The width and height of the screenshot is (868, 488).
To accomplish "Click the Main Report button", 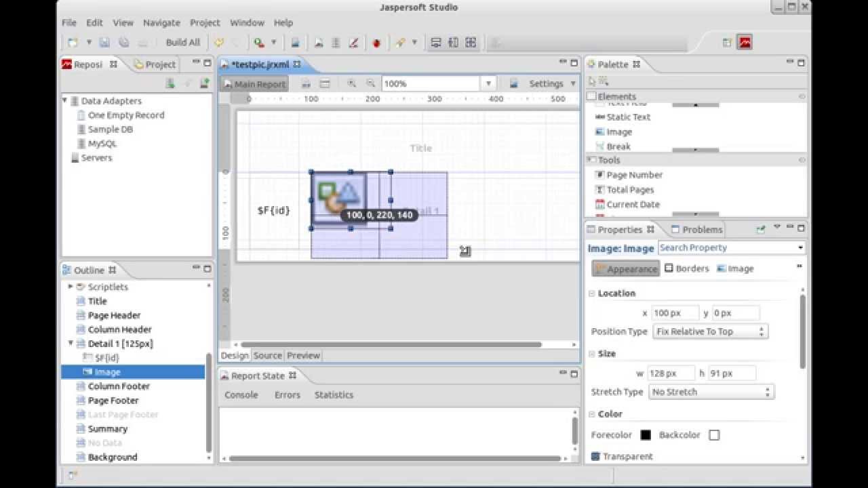I will pyautogui.click(x=255, y=84).
